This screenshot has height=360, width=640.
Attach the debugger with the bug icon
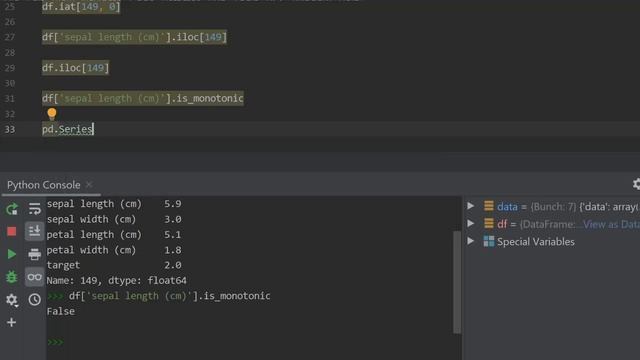tap(12, 277)
